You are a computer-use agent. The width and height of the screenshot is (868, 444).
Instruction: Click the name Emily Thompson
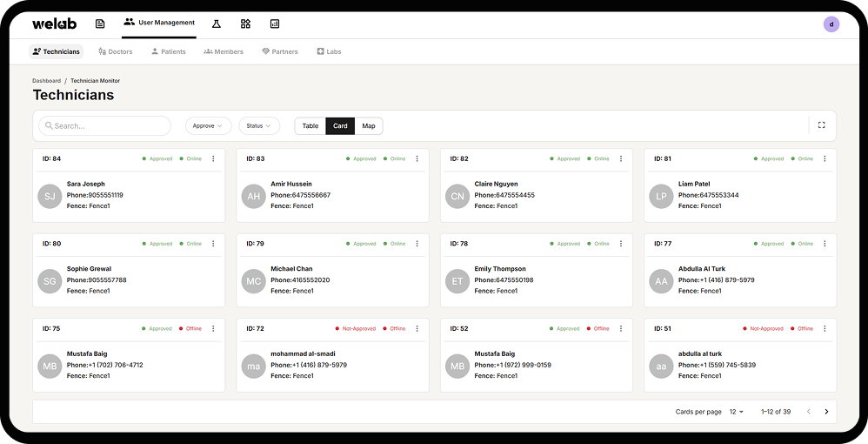[500, 269]
